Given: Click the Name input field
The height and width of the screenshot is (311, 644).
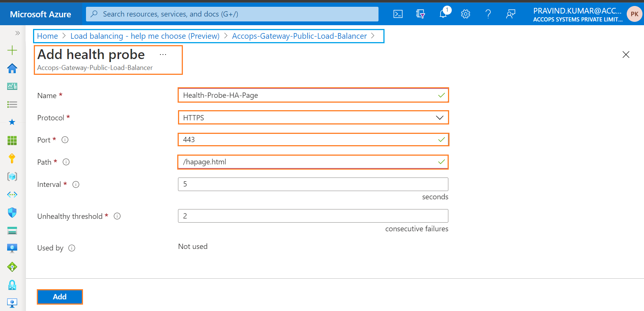Looking at the screenshot, I should coord(313,95).
